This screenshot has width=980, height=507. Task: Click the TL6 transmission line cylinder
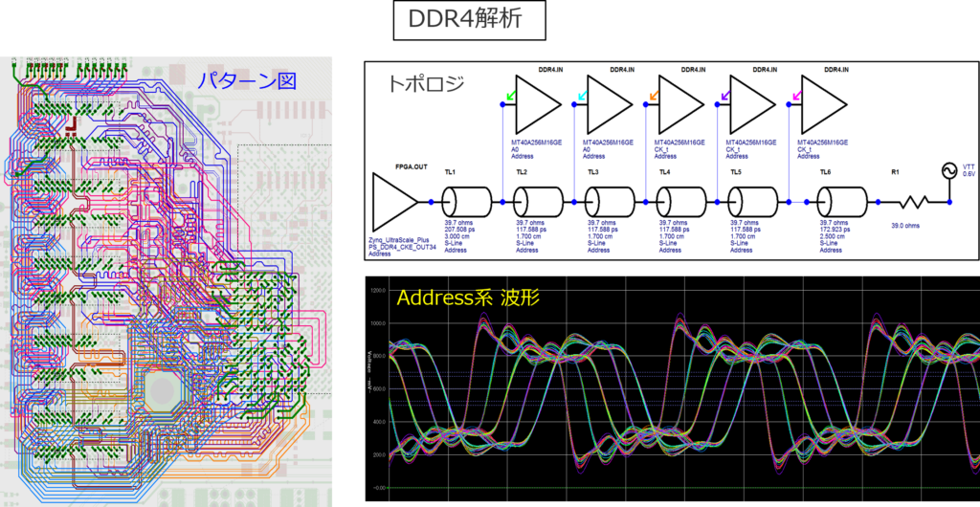click(843, 202)
